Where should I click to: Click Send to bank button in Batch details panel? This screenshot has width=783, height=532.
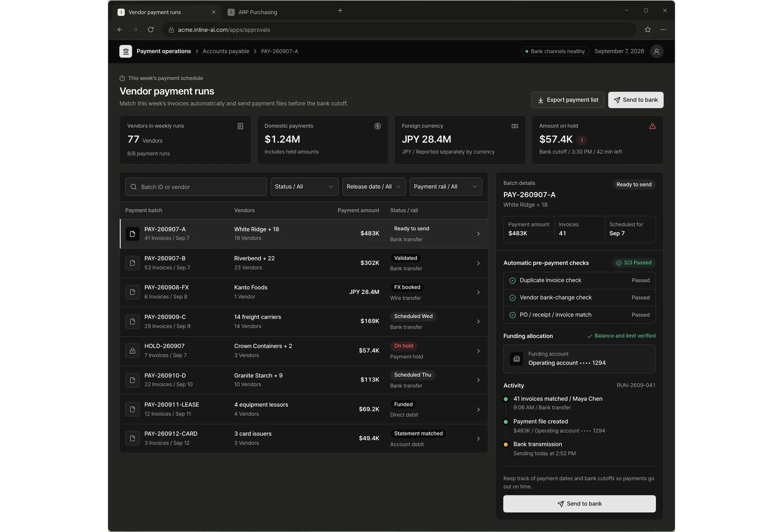pyautogui.click(x=580, y=504)
